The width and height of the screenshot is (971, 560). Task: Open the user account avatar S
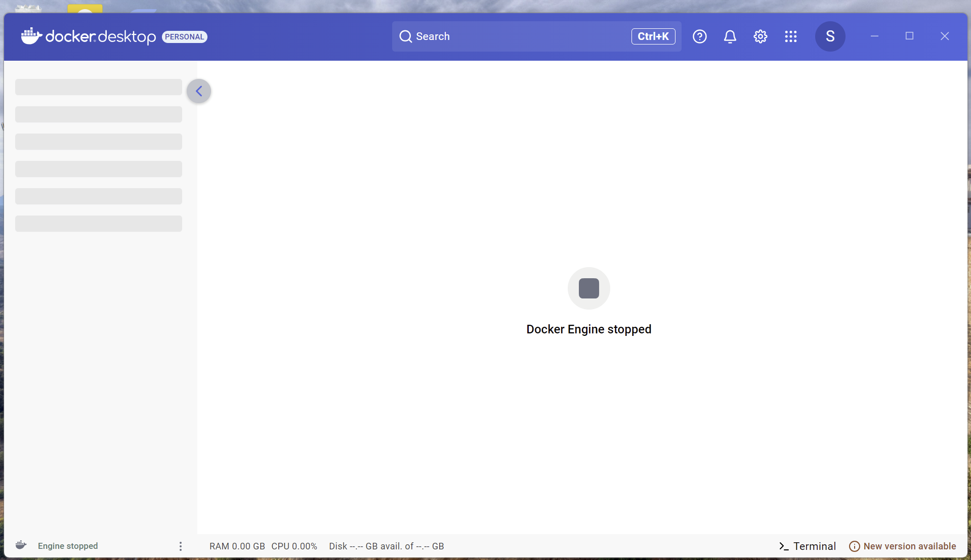(830, 36)
